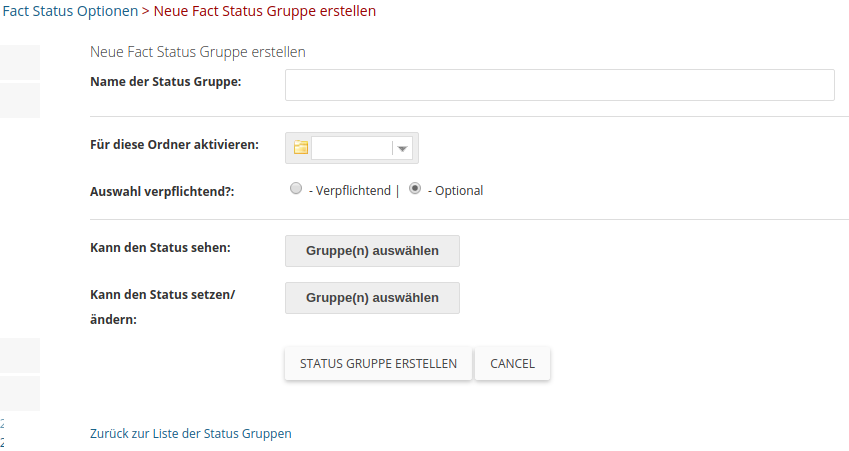Viewport: 849px width, 451px height.
Task: Open the folder selection dropdown arrow
Action: (x=403, y=148)
